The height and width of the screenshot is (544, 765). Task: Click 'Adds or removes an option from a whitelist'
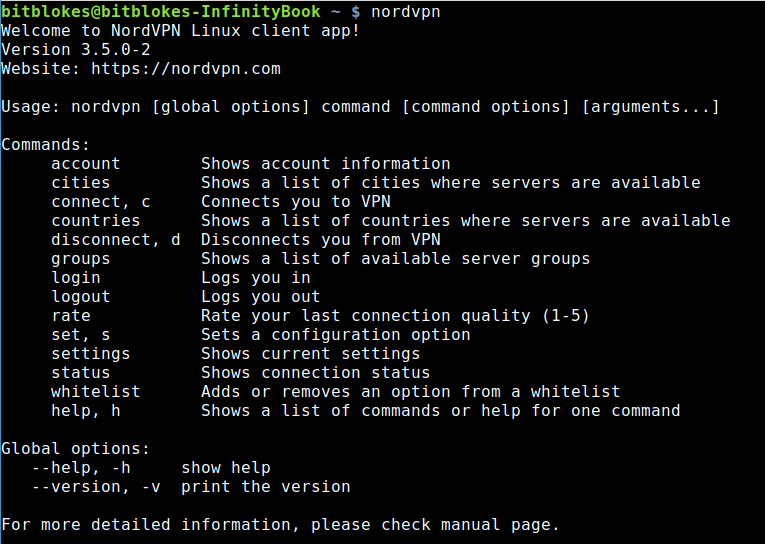tap(411, 392)
